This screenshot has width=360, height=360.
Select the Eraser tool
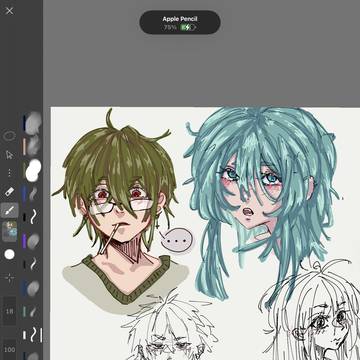(9, 192)
